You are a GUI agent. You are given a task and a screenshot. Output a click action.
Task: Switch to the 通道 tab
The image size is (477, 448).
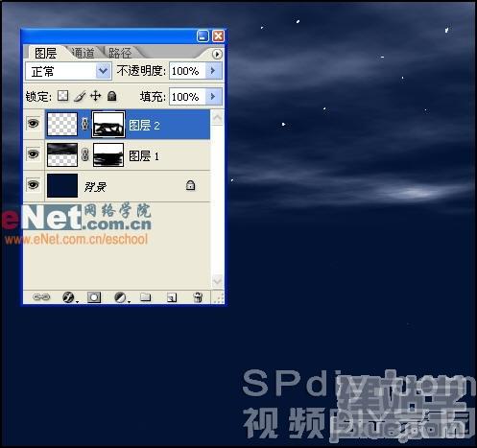[83, 53]
